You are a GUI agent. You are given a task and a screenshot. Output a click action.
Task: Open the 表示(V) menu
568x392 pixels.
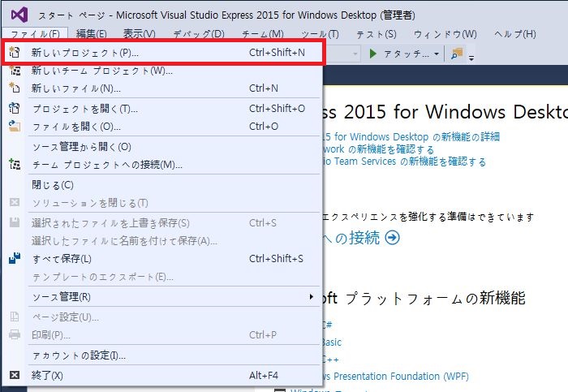pyautogui.click(x=140, y=34)
